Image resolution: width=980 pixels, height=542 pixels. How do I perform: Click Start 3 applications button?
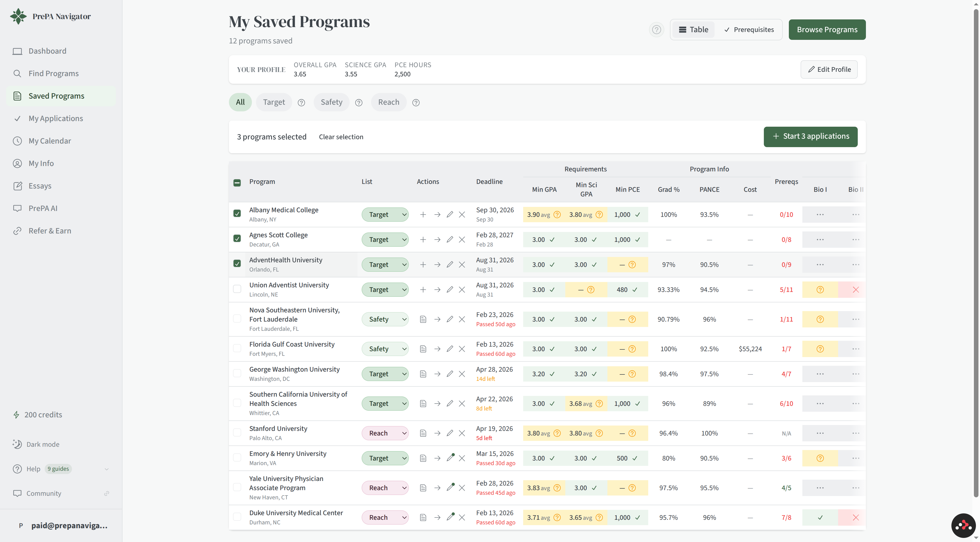click(810, 137)
